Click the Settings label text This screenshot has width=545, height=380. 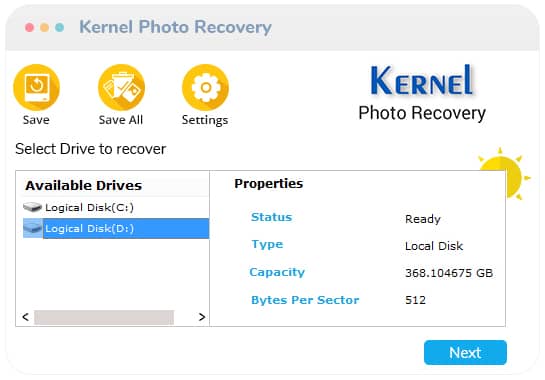205,120
